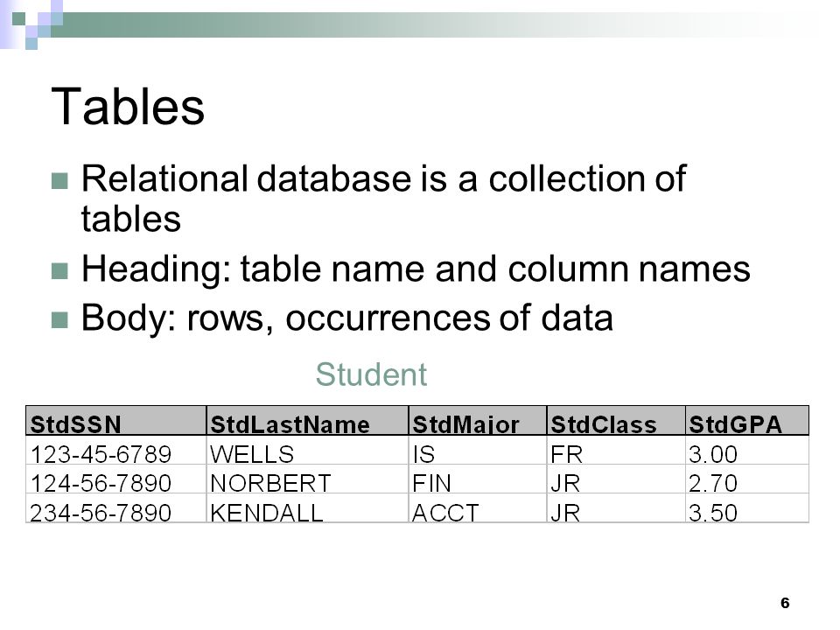This screenshot has height=630, width=840.
Task: Select the StdMajor column header
Action: click(478, 421)
